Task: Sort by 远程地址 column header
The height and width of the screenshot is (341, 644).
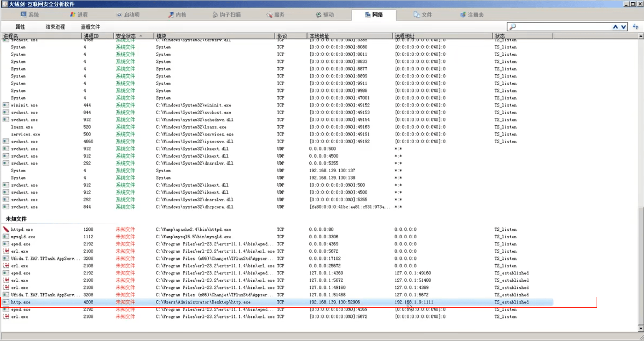Action: [x=442, y=36]
